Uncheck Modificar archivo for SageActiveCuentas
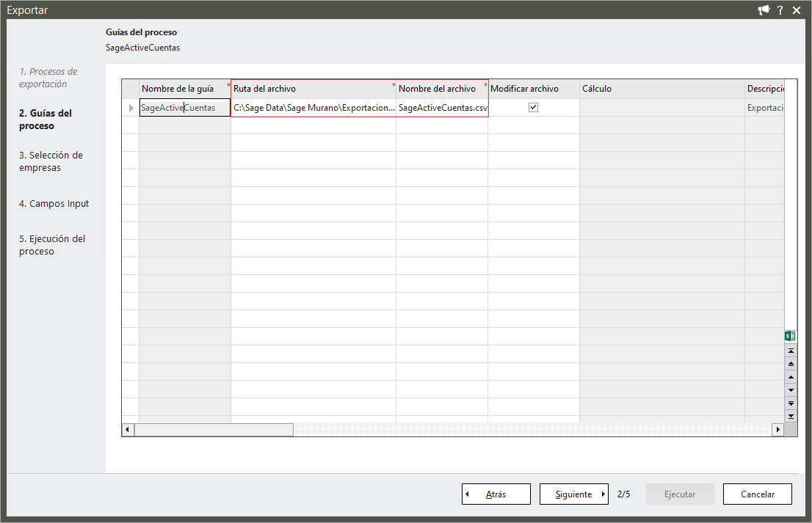The height and width of the screenshot is (523, 812). pyautogui.click(x=534, y=107)
